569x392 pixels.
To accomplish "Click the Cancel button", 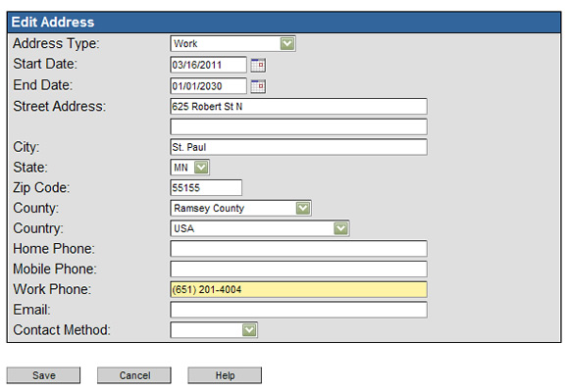I will [x=134, y=375].
